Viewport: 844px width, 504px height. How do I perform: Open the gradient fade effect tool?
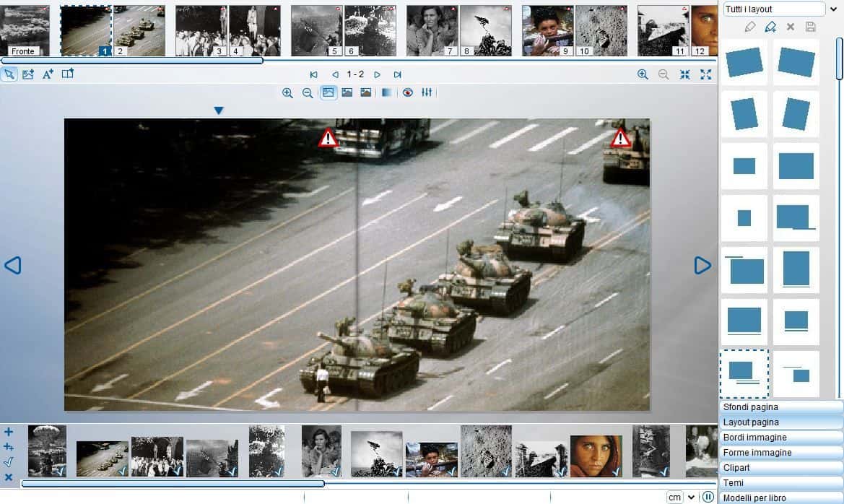pos(386,92)
